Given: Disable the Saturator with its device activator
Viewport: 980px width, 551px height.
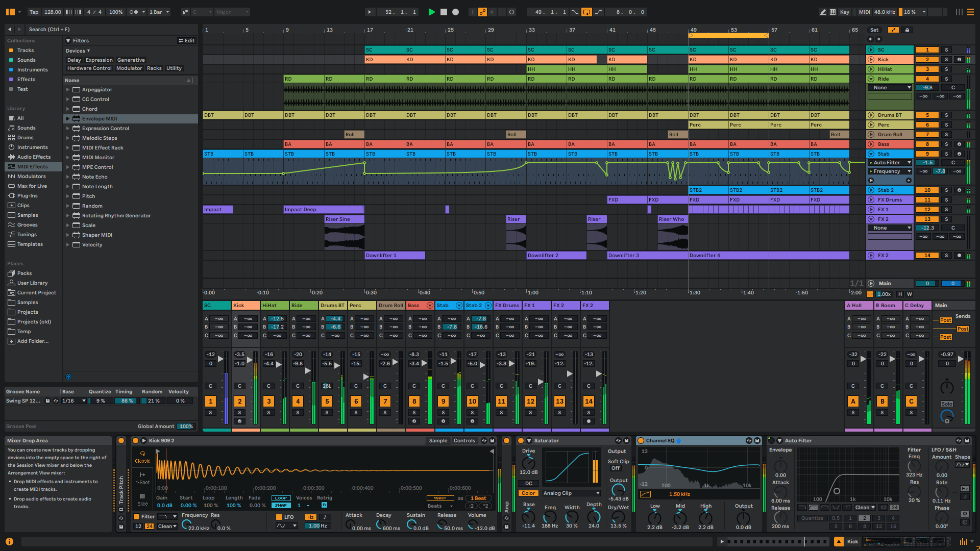Looking at the screenshot, I should coord(521,440).
